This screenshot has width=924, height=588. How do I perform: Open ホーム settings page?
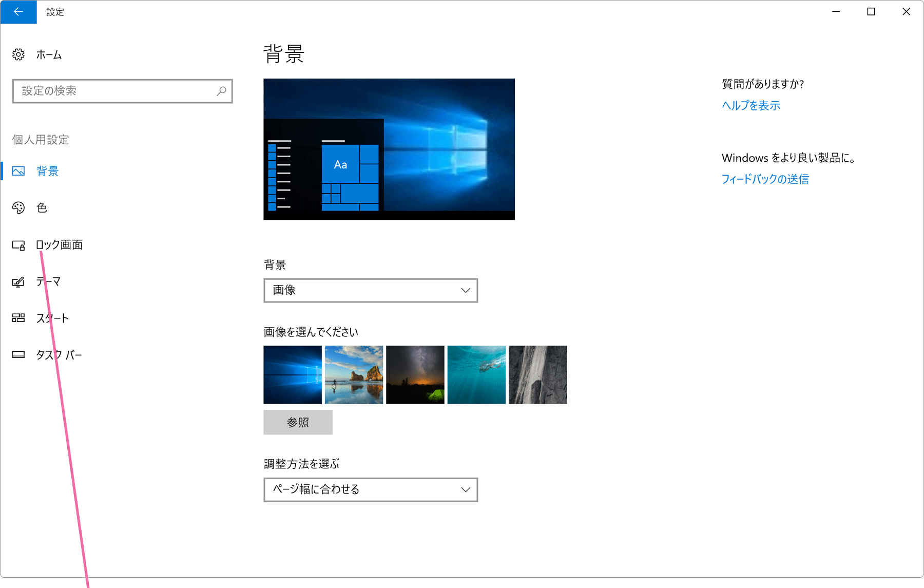[x=49, y=54]
